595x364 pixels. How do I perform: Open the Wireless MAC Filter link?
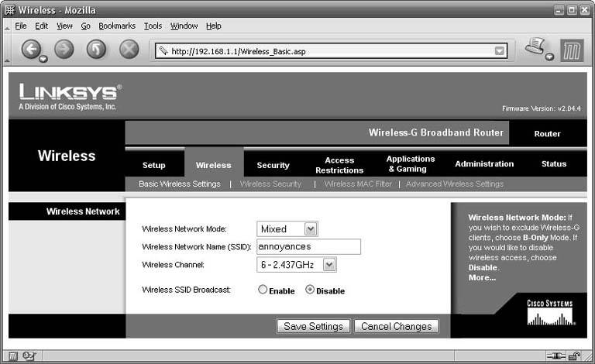point(358,184)
